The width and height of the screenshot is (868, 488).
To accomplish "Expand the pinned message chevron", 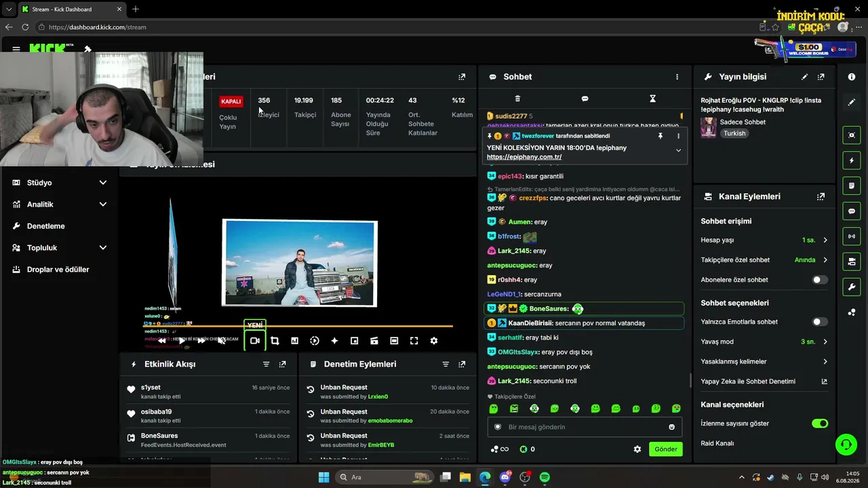I will pos(678,150).
